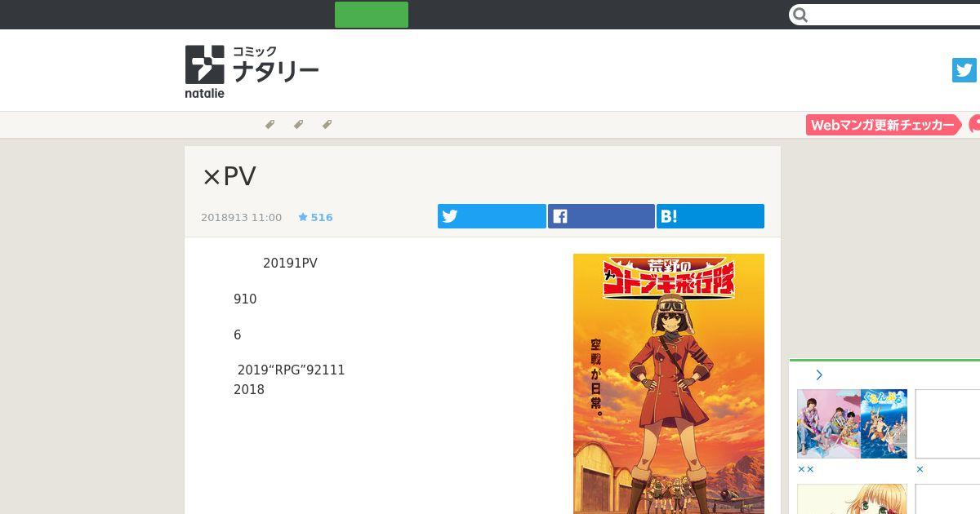The width and height of the screenshot is (980, 514).
Task: Click the green button in top bar
Action: 372,15
